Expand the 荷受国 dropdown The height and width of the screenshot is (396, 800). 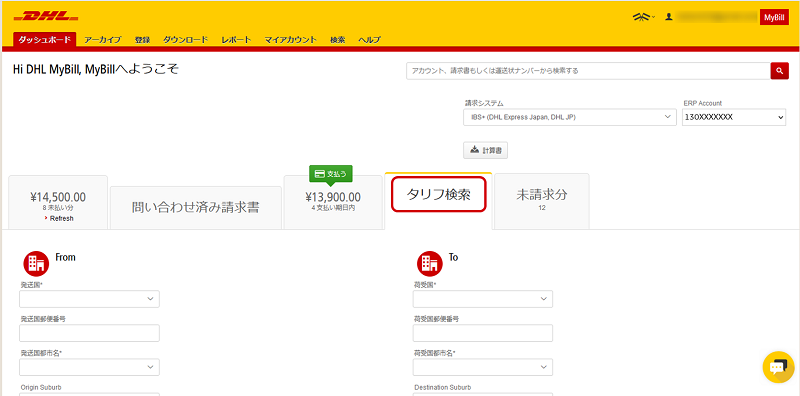pyautogui.click(x=483, y=299)
